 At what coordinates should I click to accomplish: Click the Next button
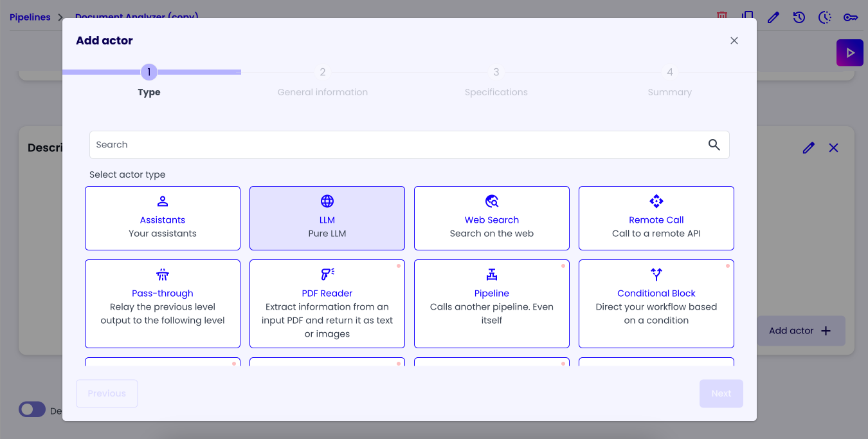(721, 393)
